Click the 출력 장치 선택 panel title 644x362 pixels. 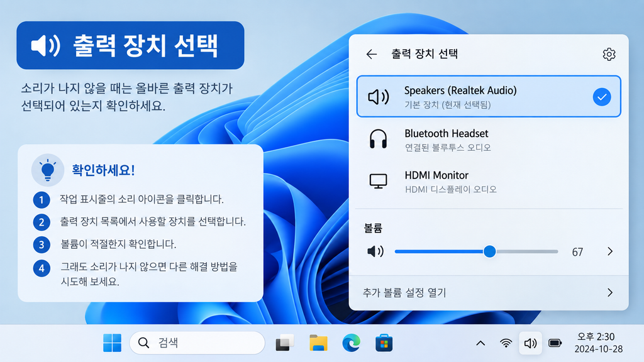point(425,54)
